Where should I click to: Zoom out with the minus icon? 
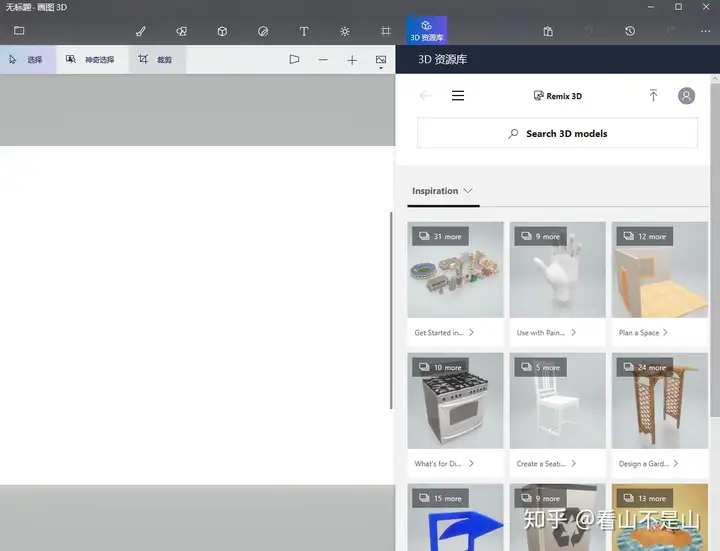(x=323, y=60)
